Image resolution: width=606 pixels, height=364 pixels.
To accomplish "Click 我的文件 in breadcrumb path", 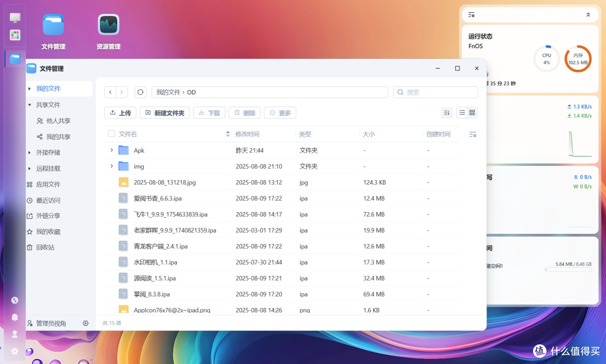I will (168, 93).
